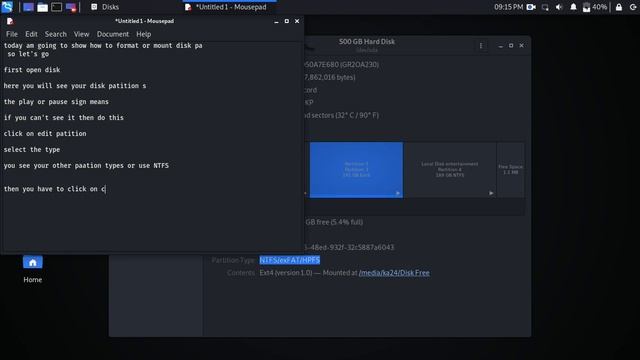Open the Search menu in Mousepad

56,34
